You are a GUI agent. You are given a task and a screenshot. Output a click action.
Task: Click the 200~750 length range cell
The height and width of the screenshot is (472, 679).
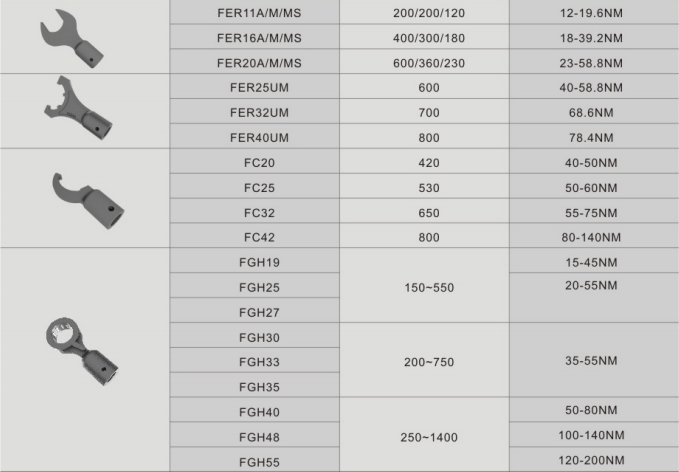pyautogui.click(x=423, y=361)
